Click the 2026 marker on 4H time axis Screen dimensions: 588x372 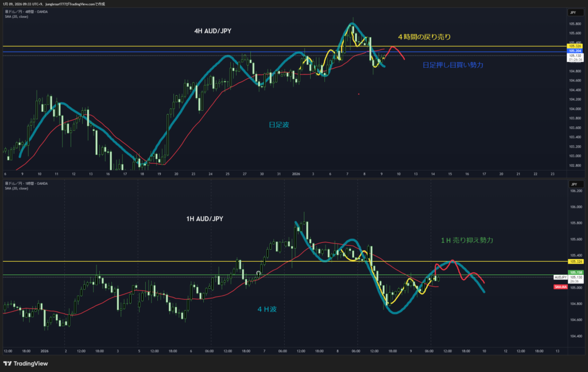296,173
